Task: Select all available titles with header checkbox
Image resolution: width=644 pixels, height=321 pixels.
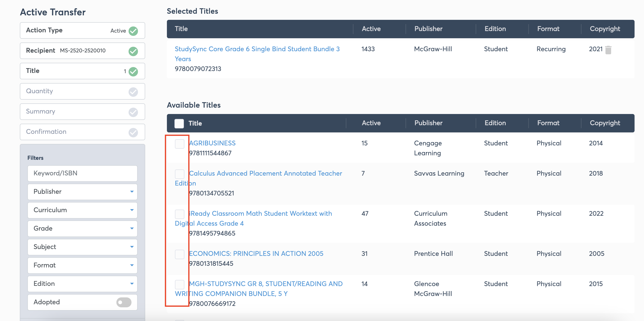Action: tap(179, 123)
